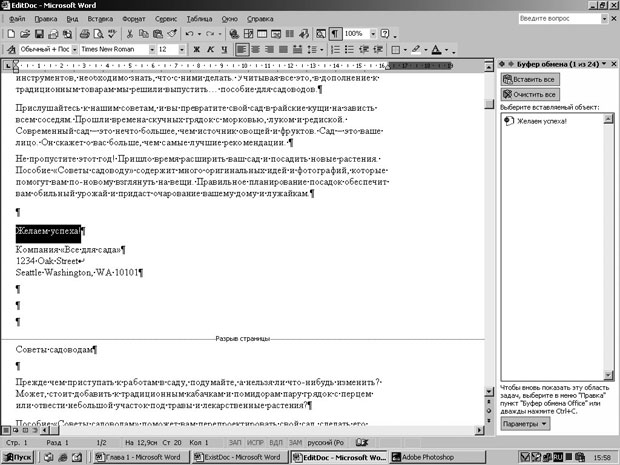Click the down arrow of document scrollbar
The width and height of the screenshot is (620, 465).
pos(490,392)
